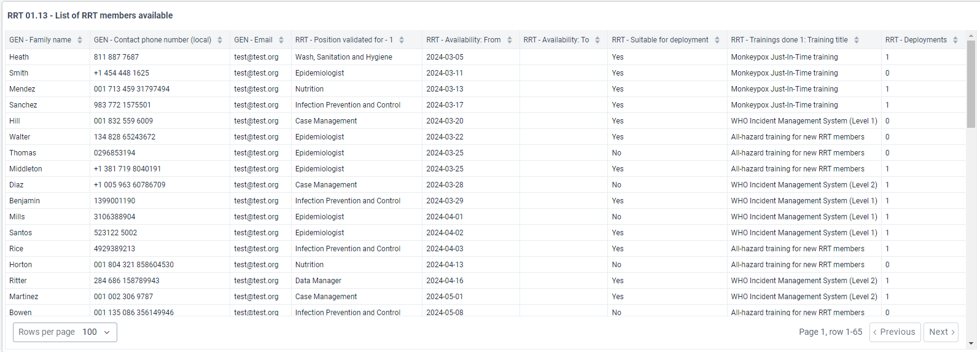Click sort icon for Contact phone number column
980x352 pixels.
click(220, 40)
